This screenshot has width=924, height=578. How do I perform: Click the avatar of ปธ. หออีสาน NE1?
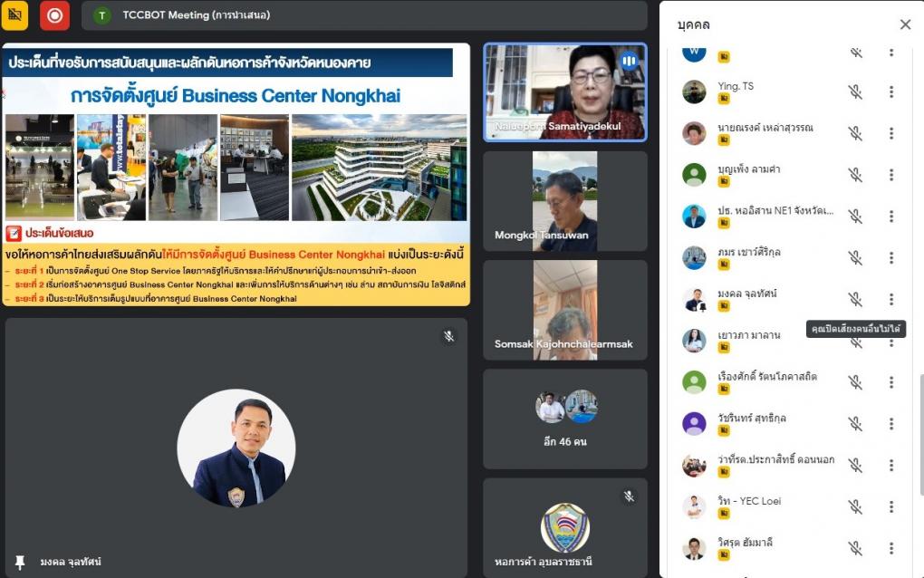tap(694, 217)
